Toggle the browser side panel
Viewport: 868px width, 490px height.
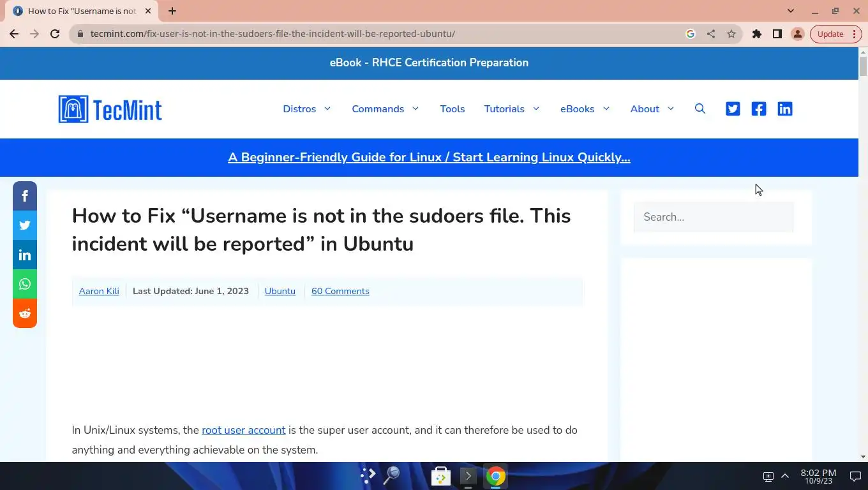777,34
